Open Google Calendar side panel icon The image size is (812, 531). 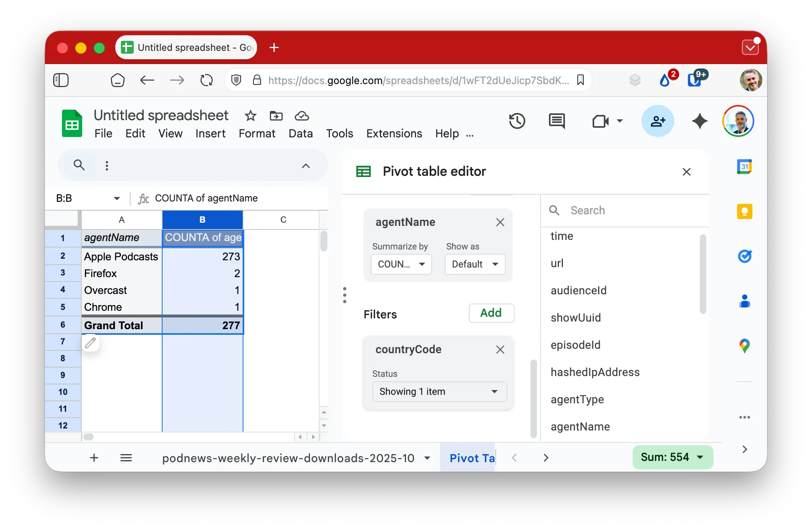(x=744, y=167)
